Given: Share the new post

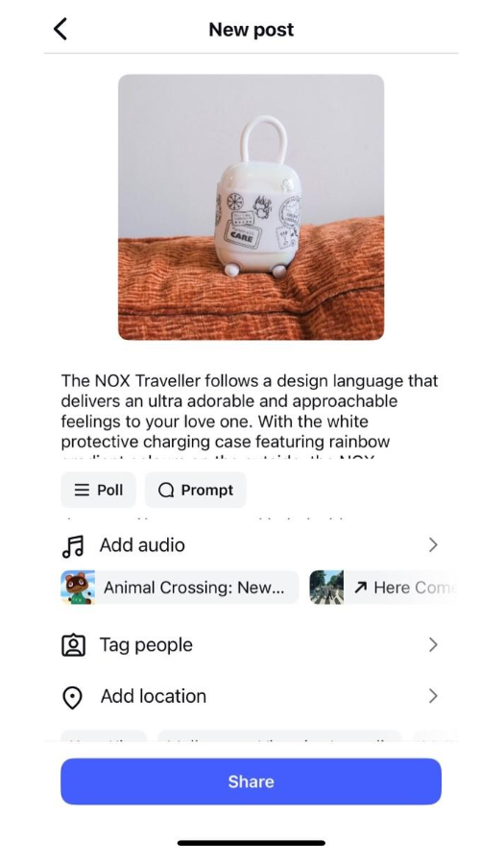Looking at the screenshot, I should 252,781.
